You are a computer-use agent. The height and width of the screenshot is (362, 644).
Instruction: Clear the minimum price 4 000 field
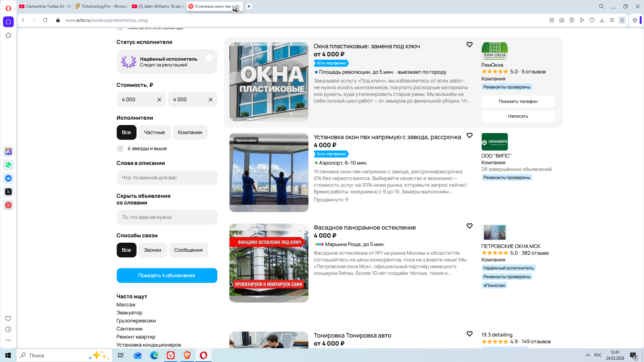point(159,100)
